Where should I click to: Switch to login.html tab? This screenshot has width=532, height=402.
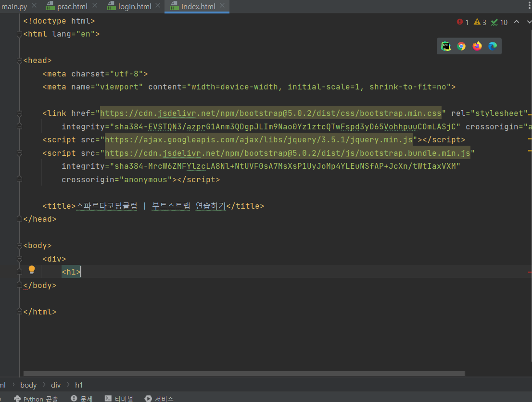tap(129, 6)
